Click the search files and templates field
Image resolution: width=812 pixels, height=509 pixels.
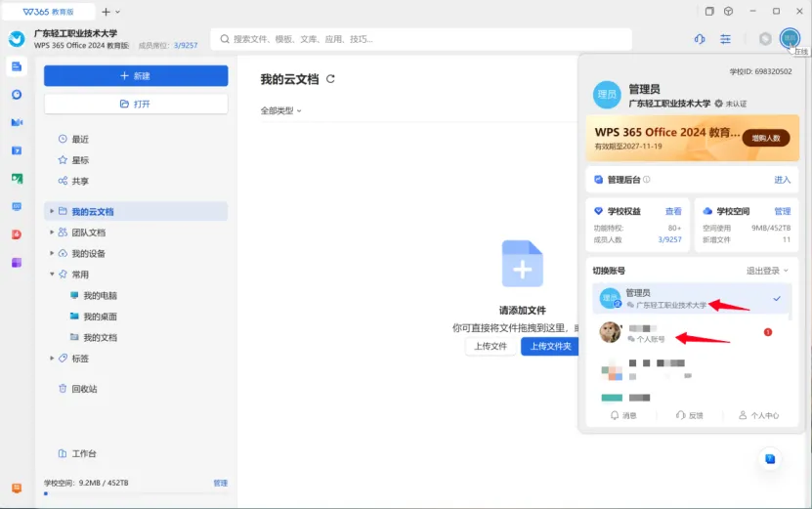point(421,39)
